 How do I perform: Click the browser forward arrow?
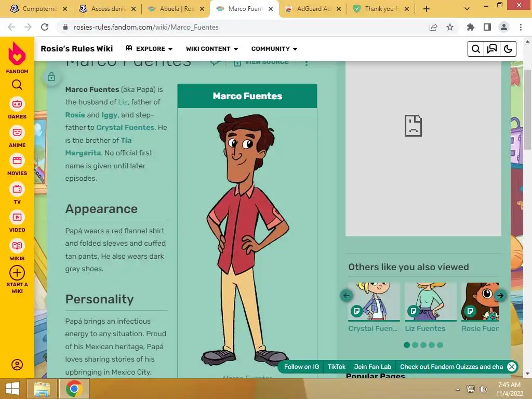[28, 27]
